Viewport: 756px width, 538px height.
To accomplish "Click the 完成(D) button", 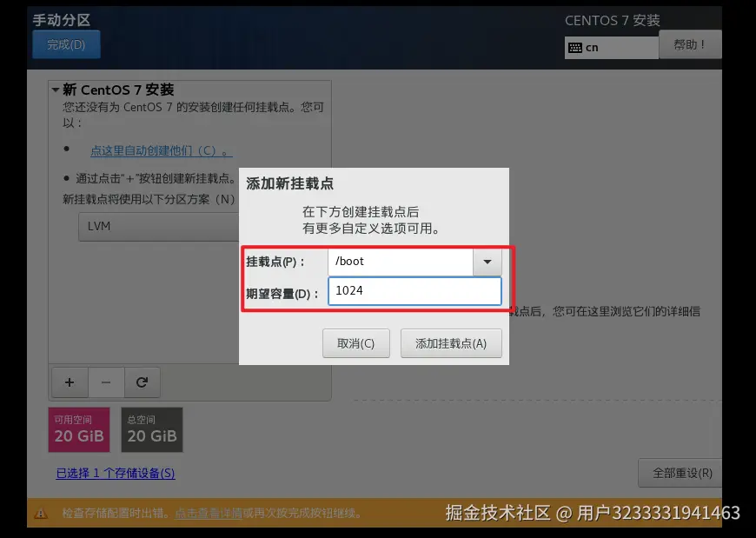I will [x=66, y=44].
